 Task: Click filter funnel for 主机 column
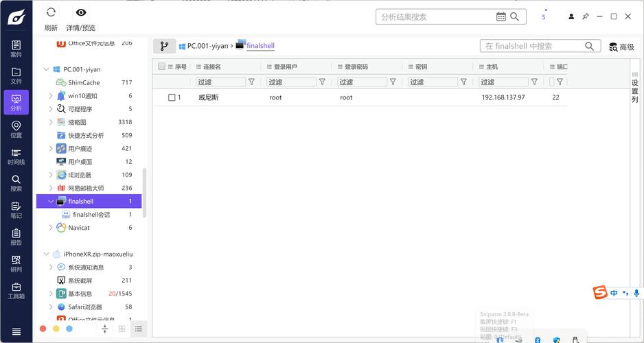534,82
